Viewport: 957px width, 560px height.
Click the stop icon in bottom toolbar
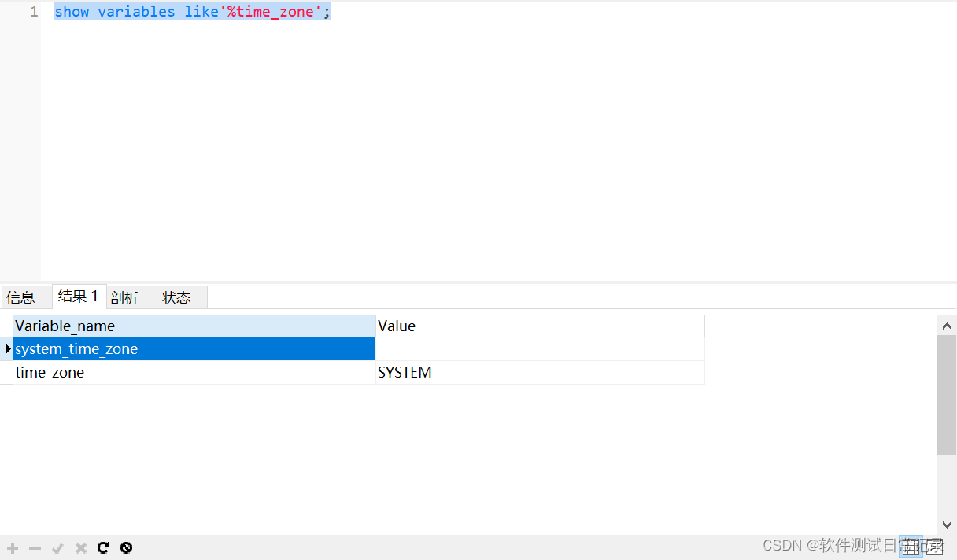[x=126, y=548]
